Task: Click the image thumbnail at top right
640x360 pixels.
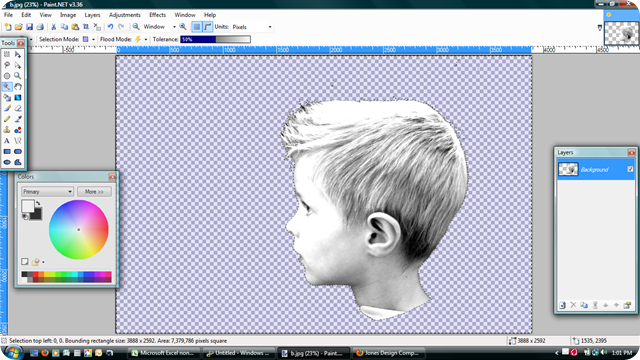Action: click(621, 33)
